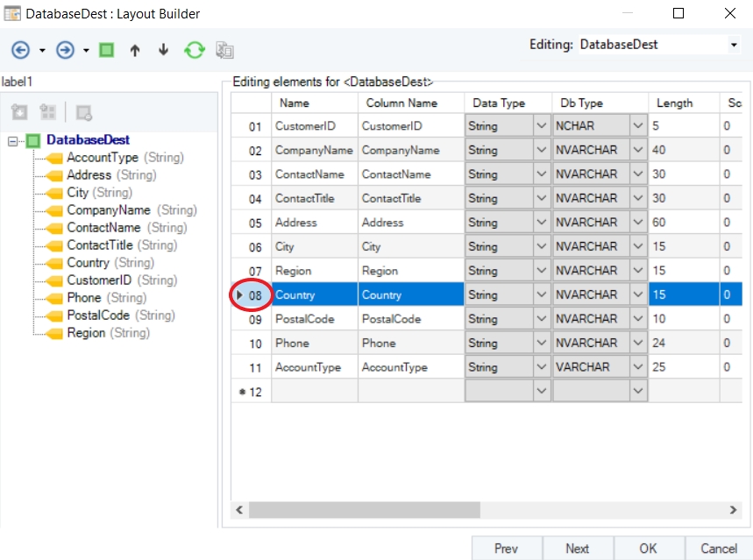Open the Editing DatabaseDest combo box
The width and height of the screenshot is (753, 560).
click(x=733, y=45)
